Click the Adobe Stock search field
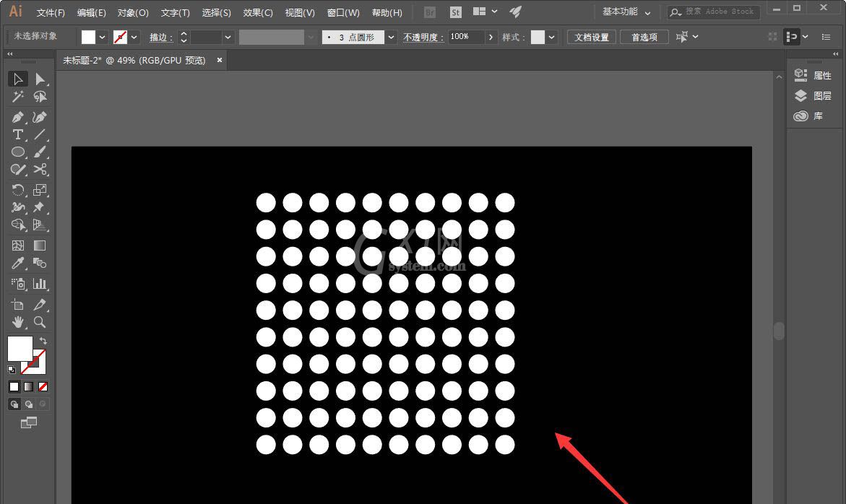Image resolution: width=846 pixels, height=504 pixels. 713,12
